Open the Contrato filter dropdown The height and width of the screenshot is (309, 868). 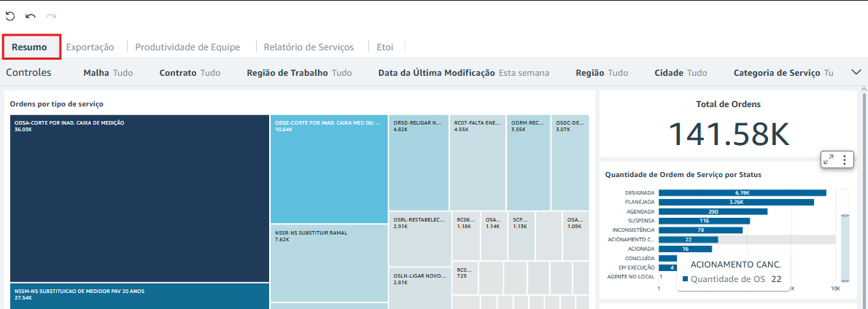(190, 73)
